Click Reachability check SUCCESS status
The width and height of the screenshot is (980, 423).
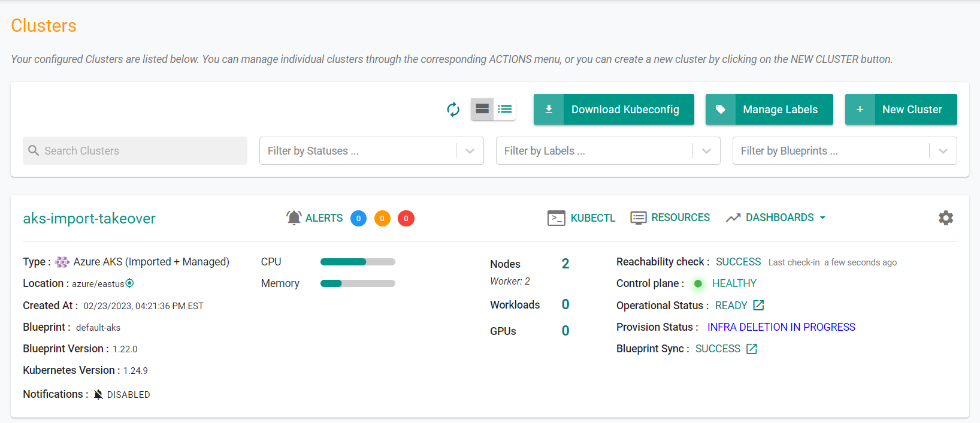[738, 262]
